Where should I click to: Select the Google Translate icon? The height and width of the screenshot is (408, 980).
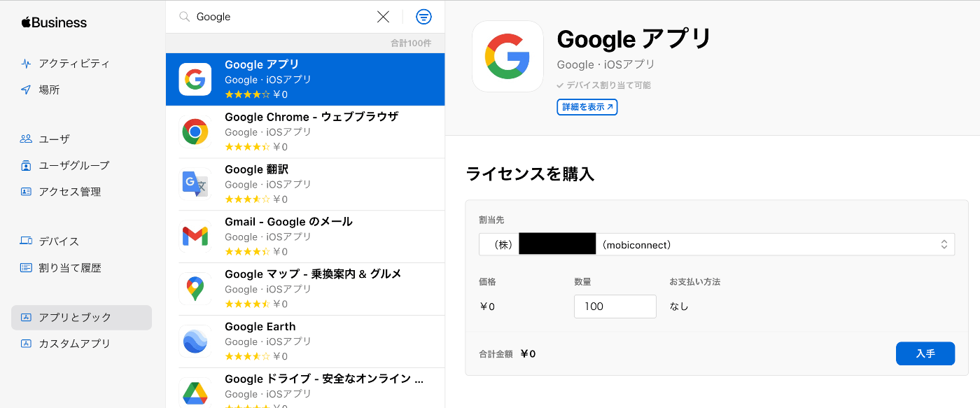point(195,184)
